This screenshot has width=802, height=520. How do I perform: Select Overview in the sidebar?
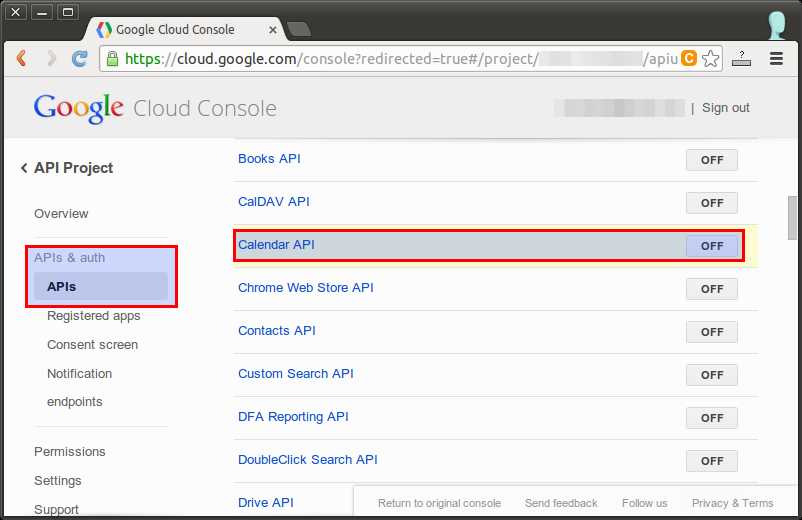point(61,213)
